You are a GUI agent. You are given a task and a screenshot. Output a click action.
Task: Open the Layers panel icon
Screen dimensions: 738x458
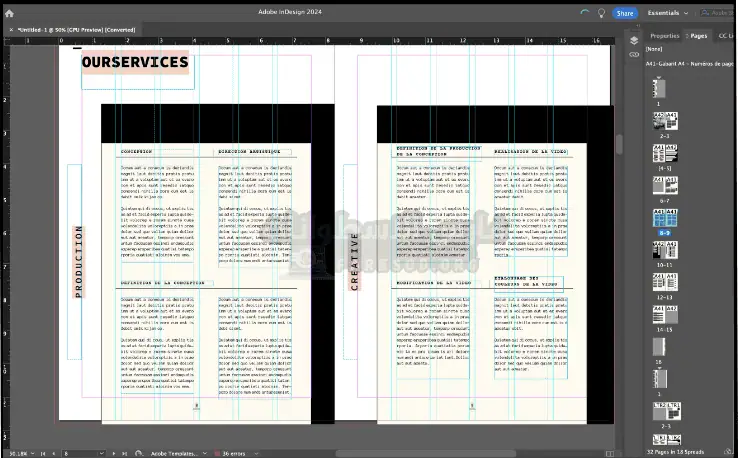(634, 40)
